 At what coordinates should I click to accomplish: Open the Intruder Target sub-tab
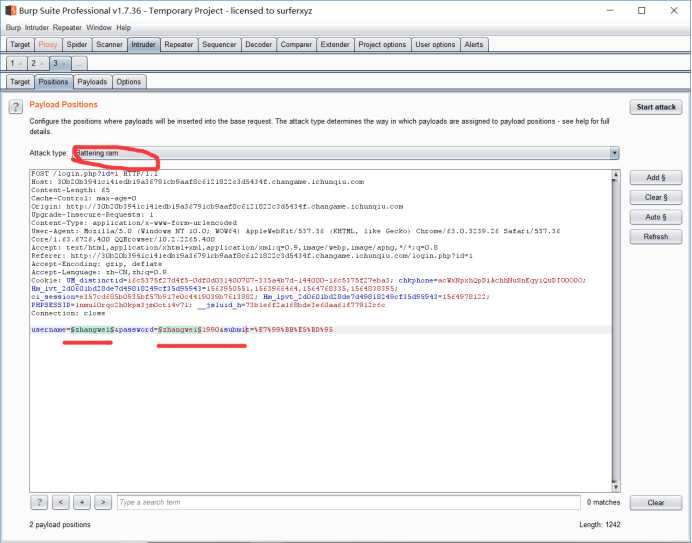[x=20, y=82]
